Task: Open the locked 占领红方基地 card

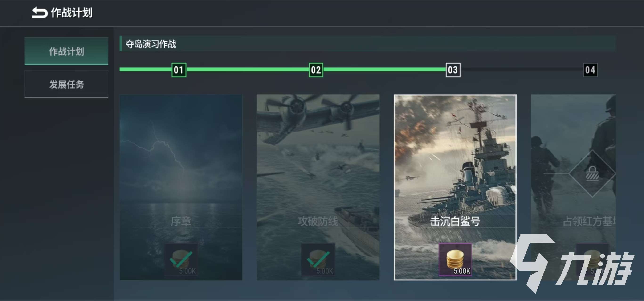Action: click(x=573, y=187)
